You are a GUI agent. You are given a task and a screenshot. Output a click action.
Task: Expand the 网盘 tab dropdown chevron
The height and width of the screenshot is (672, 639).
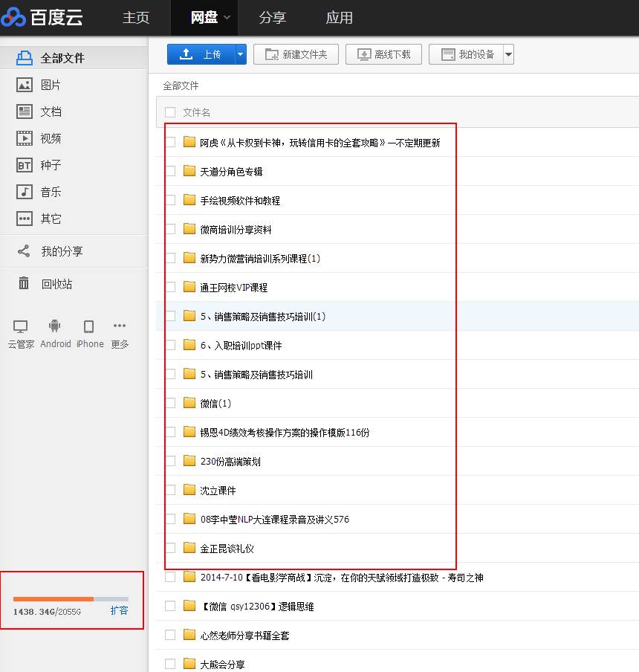tap(227, 17)
